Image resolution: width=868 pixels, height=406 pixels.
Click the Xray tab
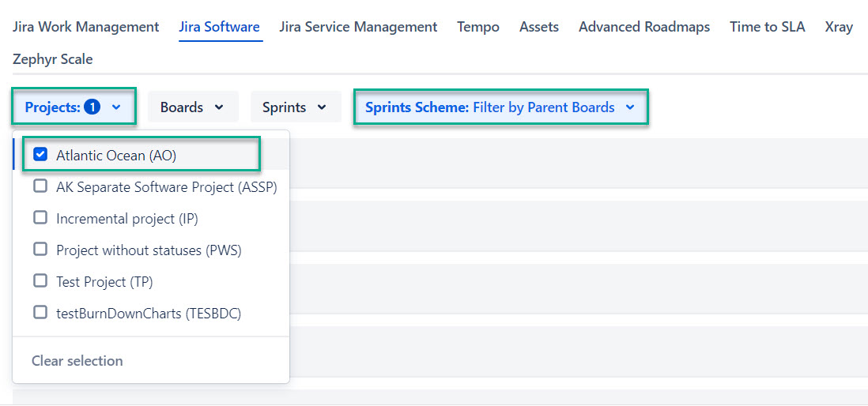839,27
